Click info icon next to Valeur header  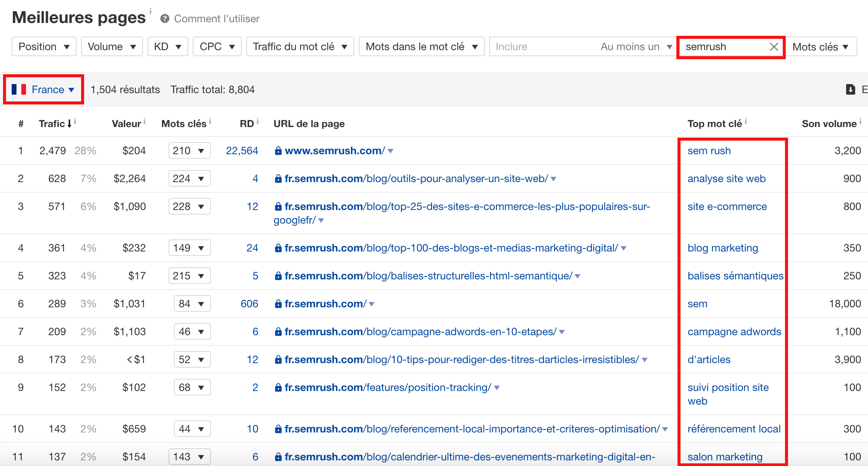coord(144,121)
